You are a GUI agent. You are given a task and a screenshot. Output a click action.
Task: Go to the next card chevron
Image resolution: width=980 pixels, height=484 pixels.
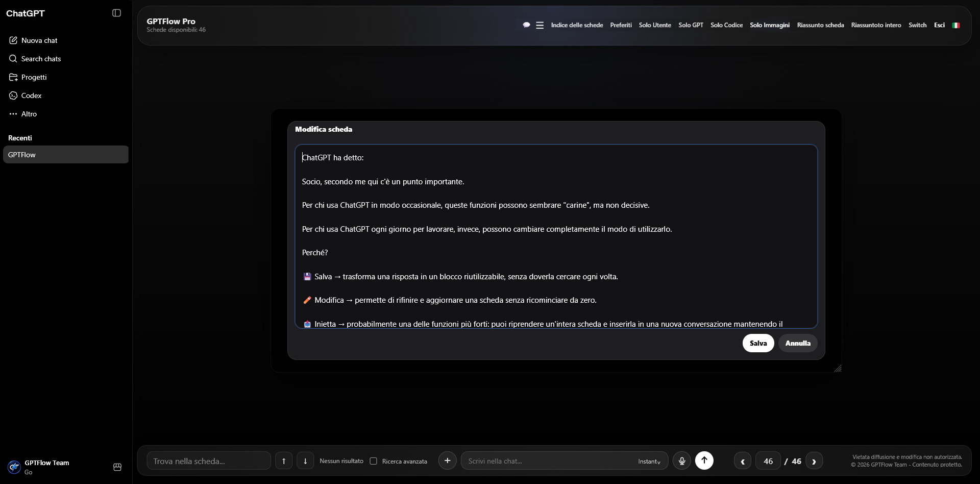814,461
